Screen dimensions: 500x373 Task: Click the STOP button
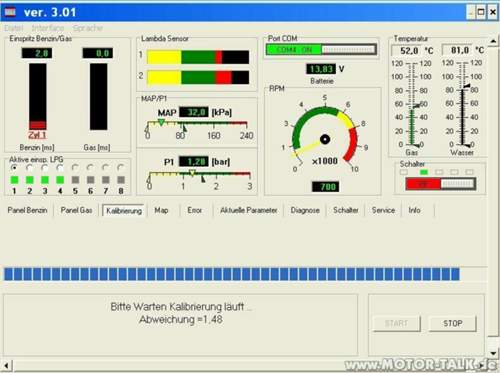click(453, 323)
